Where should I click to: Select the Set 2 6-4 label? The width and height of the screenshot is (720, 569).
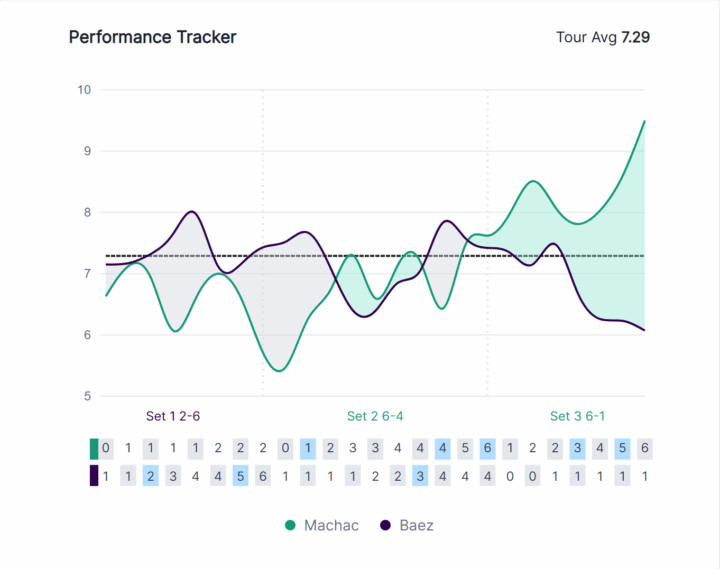click(x=375, y=416)
